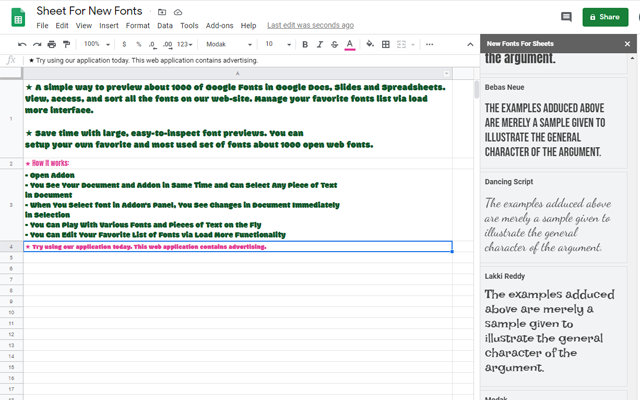Open the Add-ons menu
Viewport: 640px width, 400px height.
point(219,26)
